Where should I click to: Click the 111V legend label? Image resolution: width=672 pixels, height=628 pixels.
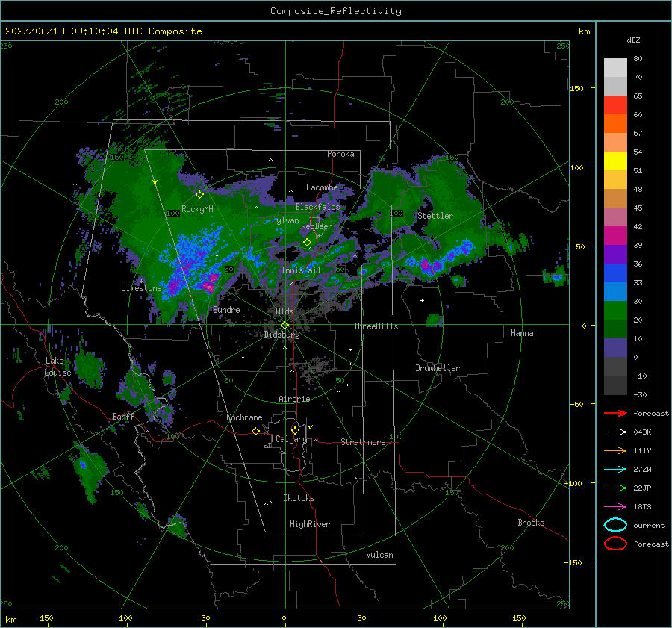(x=642, y=450)
